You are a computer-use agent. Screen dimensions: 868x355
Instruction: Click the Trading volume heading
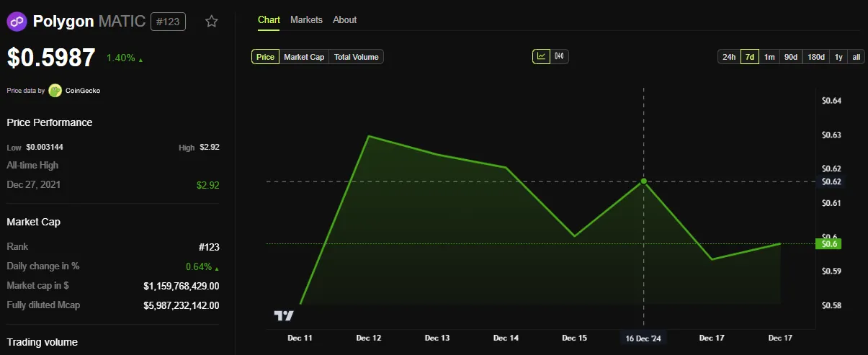point(42,342)
